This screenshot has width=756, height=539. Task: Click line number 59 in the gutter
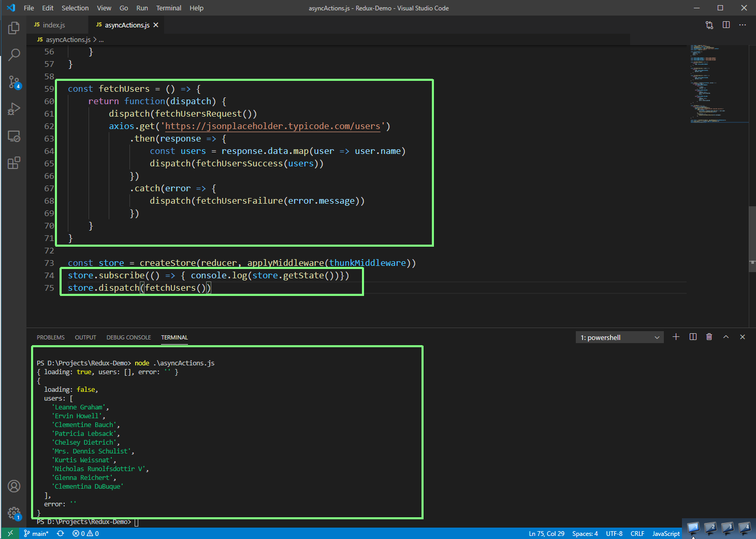click(x=49, y=89)
